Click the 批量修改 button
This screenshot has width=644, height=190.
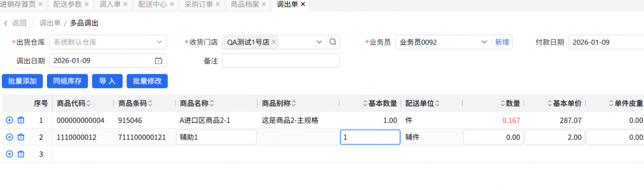(147, 81)
